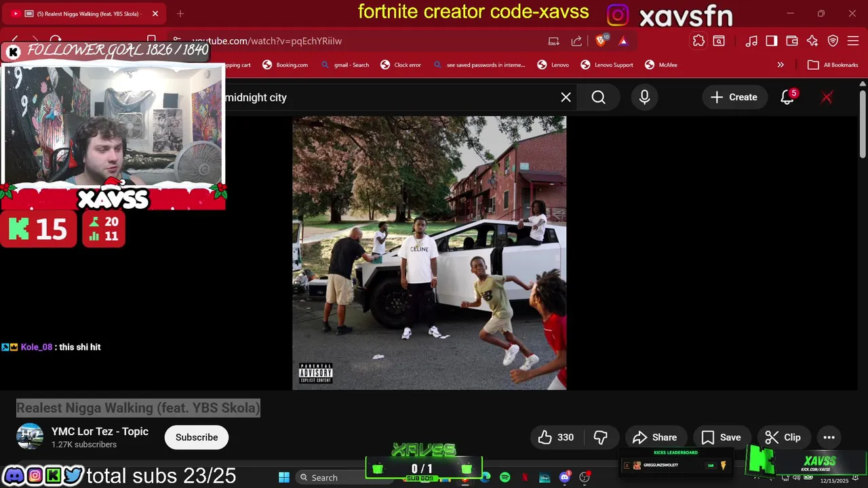Toggle the browser sidebar panel icon
The height and width of the screenshot is (488, 868).
pyautogui.click(x=772, y=41)
